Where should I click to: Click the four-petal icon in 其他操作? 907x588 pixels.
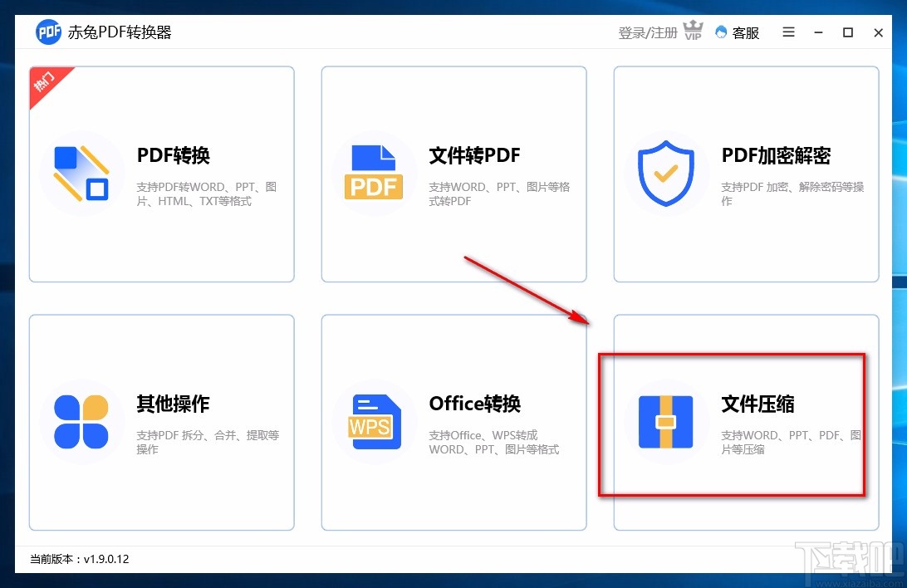tap(81, 422)
